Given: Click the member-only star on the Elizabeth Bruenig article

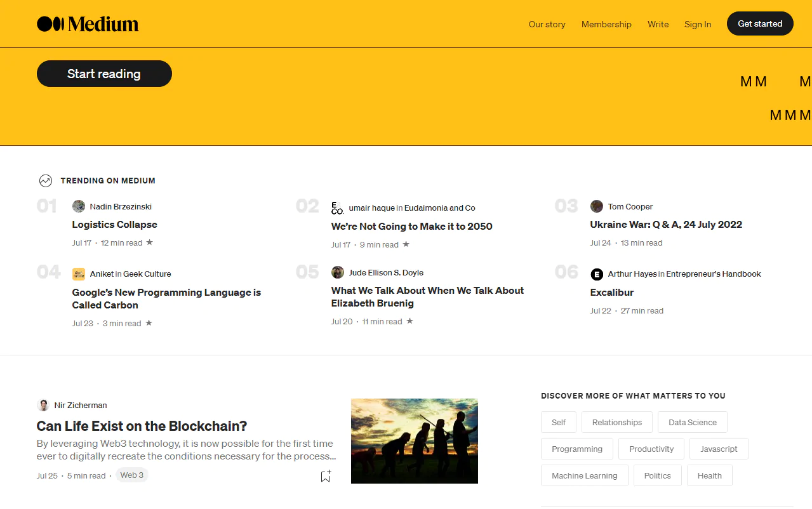Looking at the screenshot, I should tap(410, 321).
